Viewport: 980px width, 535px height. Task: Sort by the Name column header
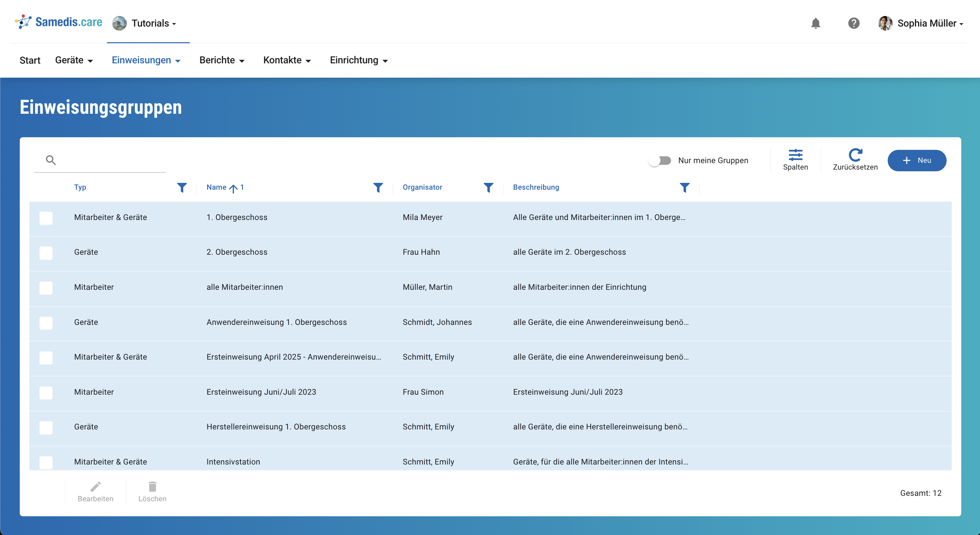pyautogui.click(x=216, y=187)
